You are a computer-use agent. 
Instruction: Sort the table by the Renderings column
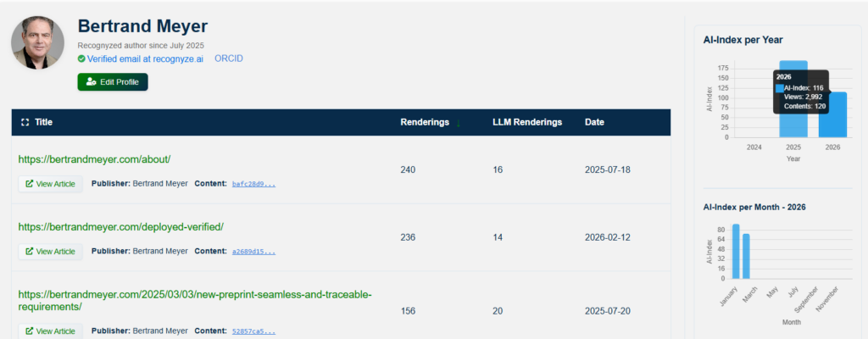tap(425, 122)
